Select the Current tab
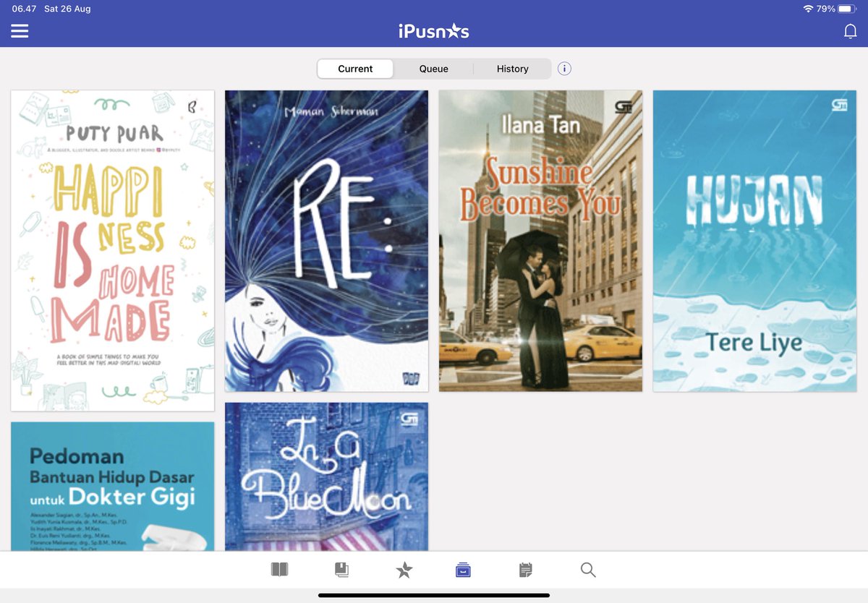 coord(355,69)
